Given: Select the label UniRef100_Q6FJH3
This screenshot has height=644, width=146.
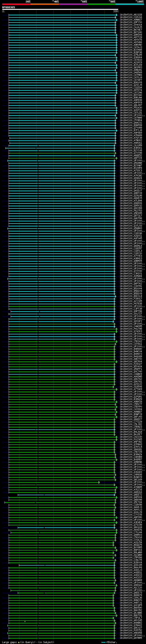Looking at the screenshot, I should click(131, 417).
